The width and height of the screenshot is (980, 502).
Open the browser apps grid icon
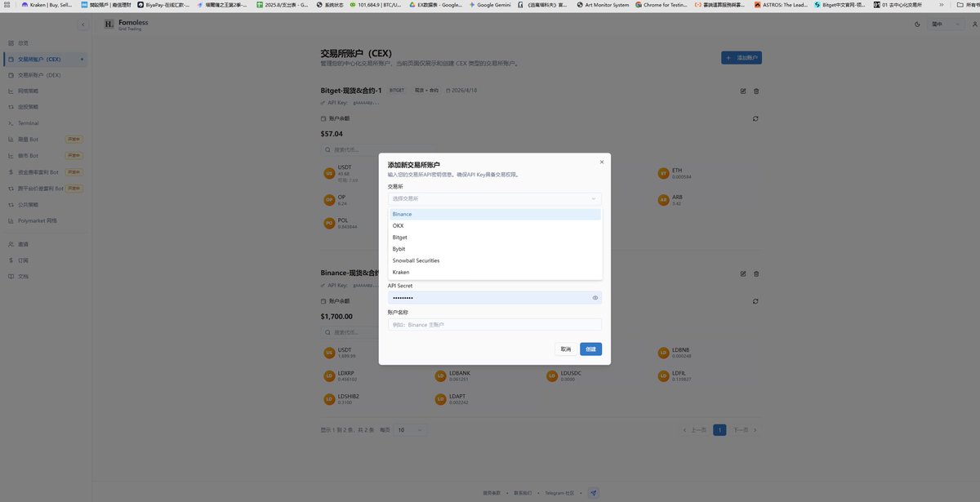tap(7, 5)
